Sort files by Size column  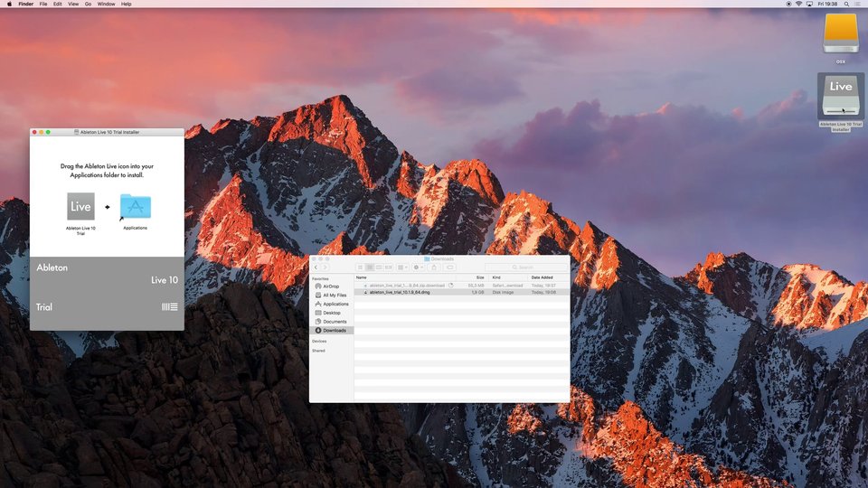(480, 277)
